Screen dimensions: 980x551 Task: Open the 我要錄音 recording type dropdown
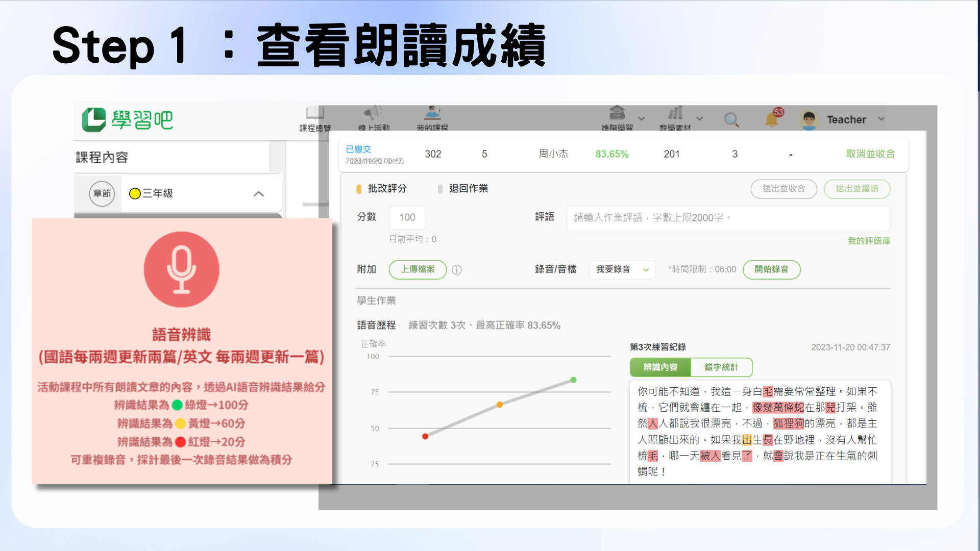[x=623, y=269]
